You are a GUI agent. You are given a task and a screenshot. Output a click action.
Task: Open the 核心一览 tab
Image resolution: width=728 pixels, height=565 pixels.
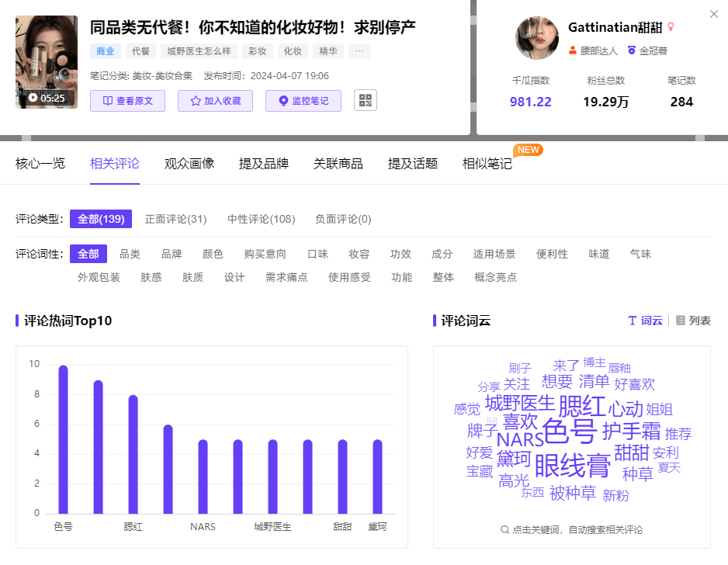40,164
